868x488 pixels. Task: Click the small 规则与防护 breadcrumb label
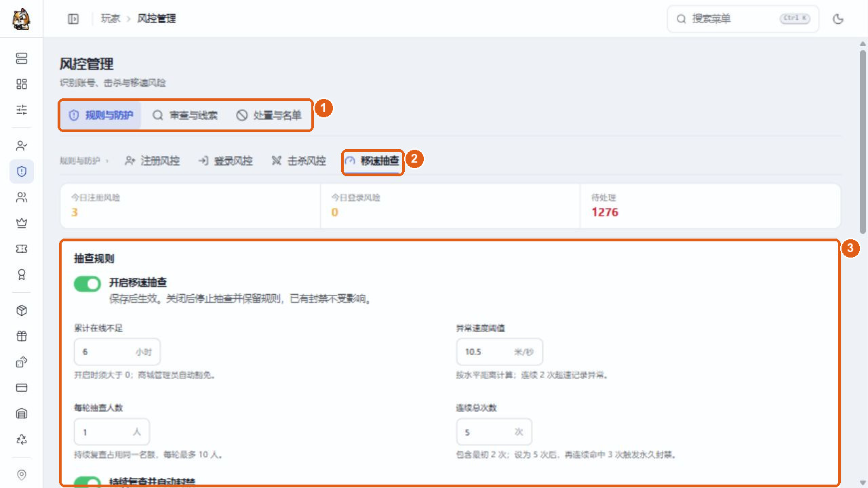(79, 161)
